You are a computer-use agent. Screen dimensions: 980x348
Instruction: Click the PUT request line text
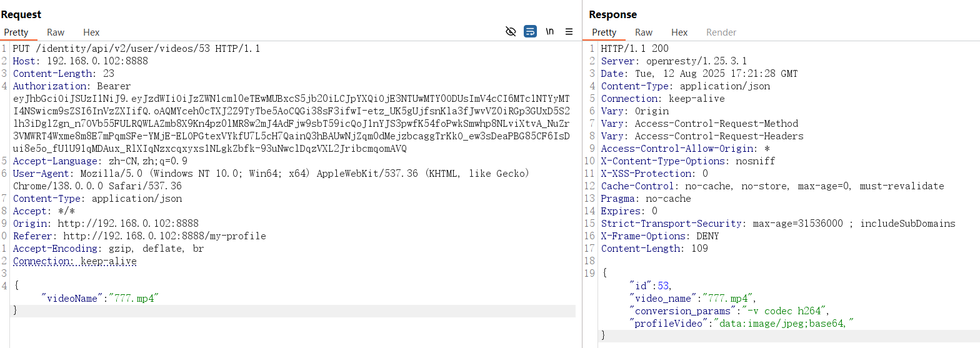(136, 49)
